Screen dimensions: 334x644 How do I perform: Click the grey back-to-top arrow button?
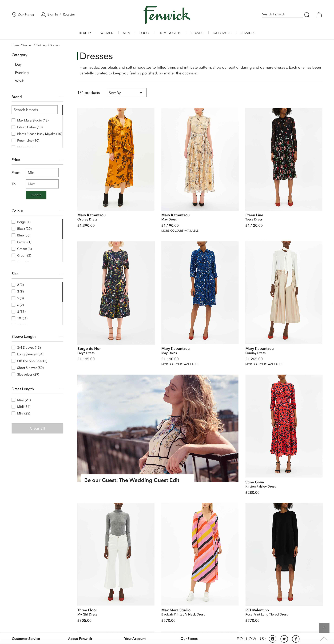[x=324, y=627]
